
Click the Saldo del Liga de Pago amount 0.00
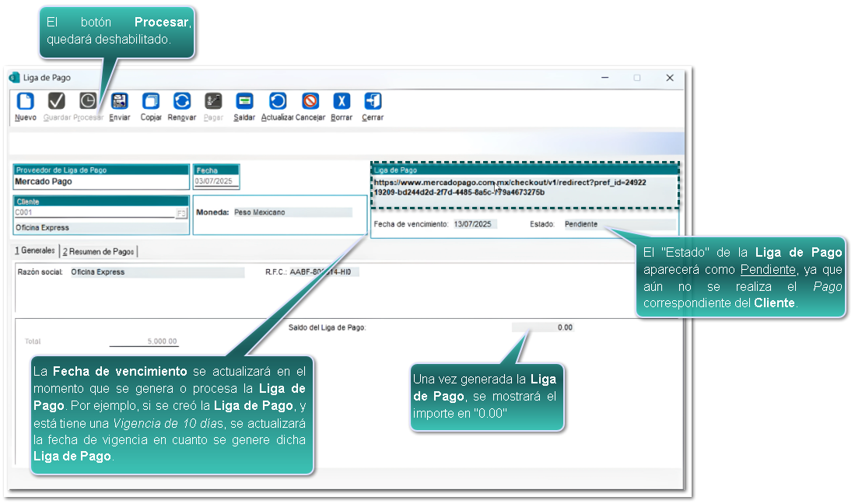(x=543, y=327)
